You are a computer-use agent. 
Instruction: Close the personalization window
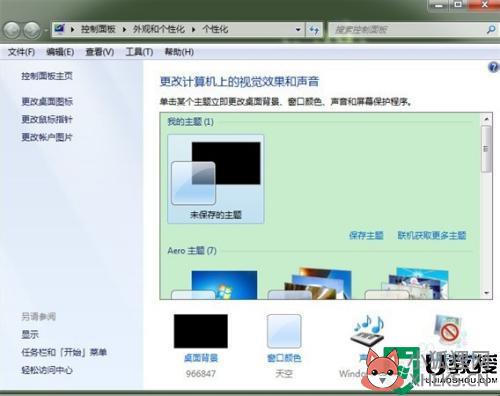pyautogui.click(x=484, y=5)
